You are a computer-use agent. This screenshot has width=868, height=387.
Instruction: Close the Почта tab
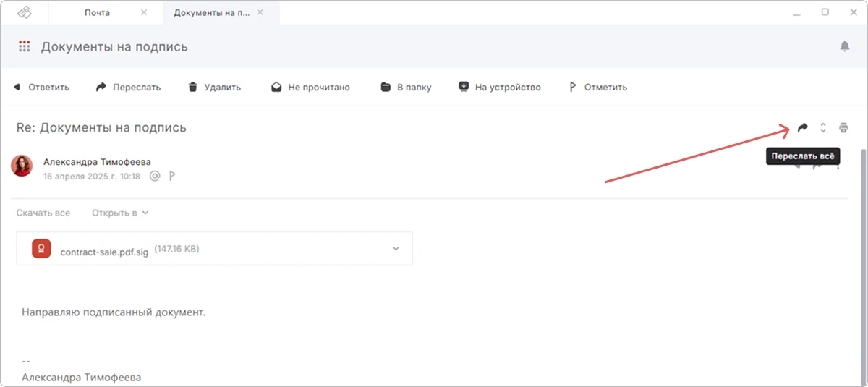pyautogui.click(x=144, y=12)
